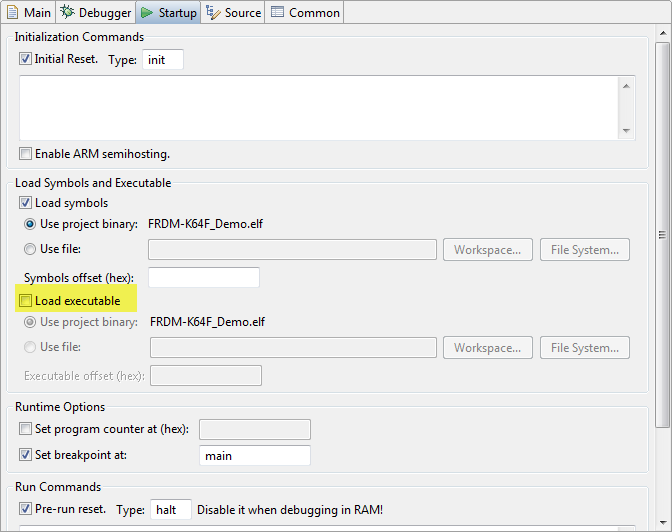
Task: Select Use file radio for executable
Action: click(30, 347)
